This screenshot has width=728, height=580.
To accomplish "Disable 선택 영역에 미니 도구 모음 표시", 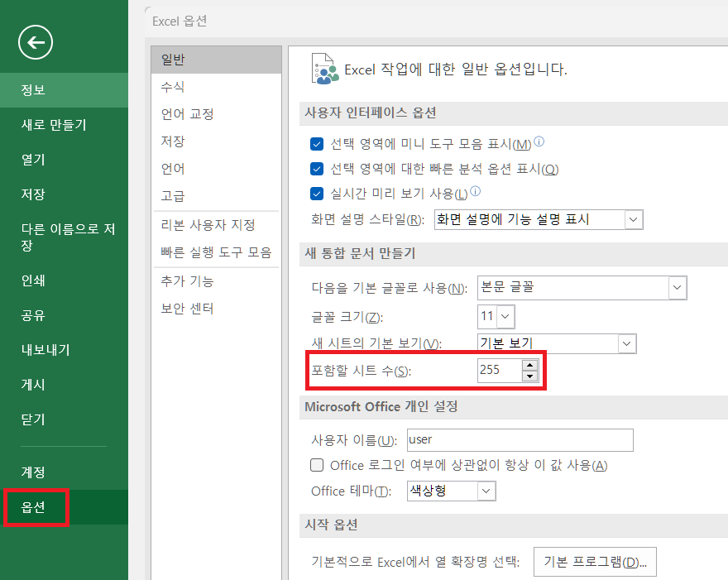I will (x=317, y=143).
